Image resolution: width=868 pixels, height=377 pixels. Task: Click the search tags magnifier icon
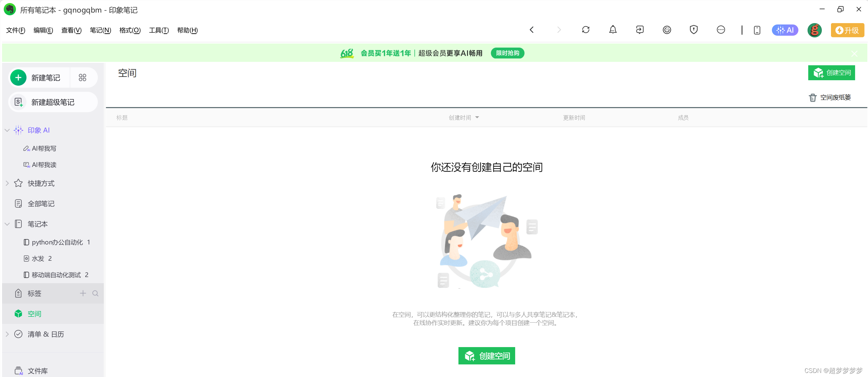pos(95,293)
